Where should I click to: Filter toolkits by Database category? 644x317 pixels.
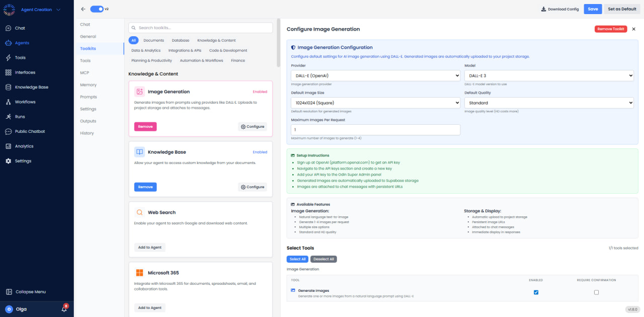click(x=181, y=40)
